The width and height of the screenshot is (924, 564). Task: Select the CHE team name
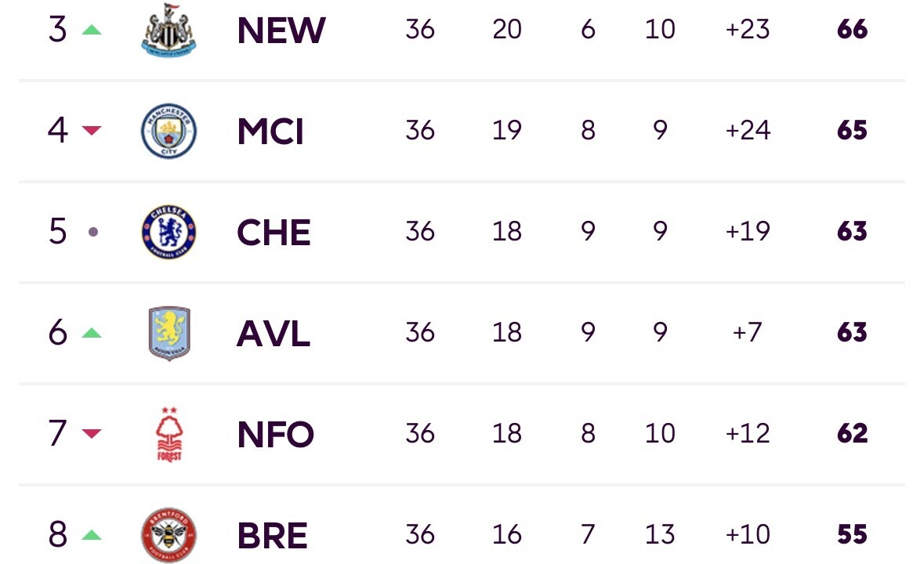(x=274, y=232)
